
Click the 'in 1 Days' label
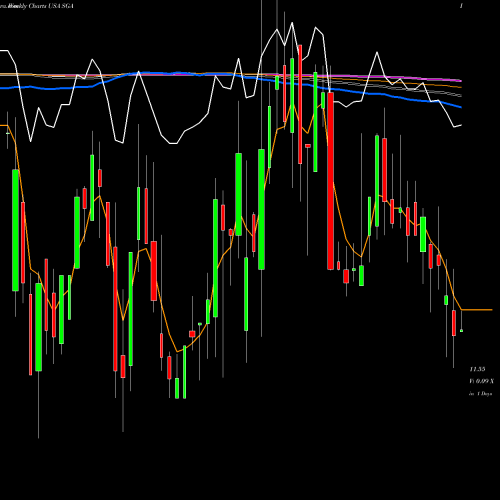pos(481,394)
